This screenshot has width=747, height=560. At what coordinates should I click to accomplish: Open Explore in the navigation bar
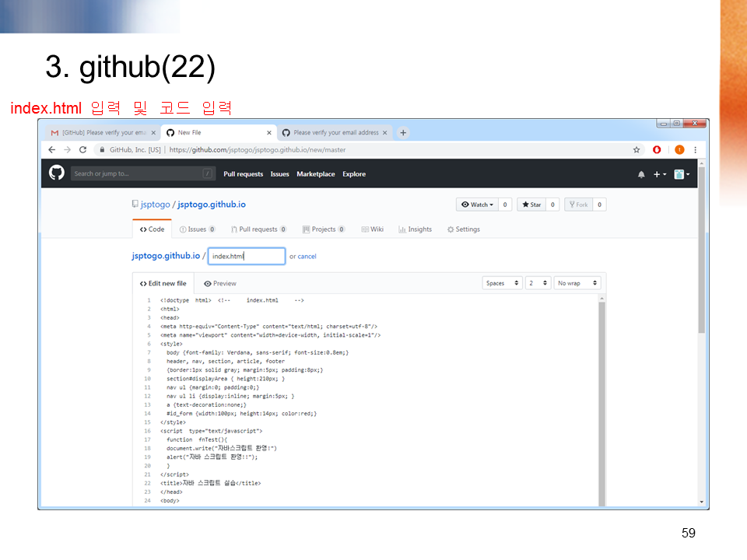tap(354, 174)
